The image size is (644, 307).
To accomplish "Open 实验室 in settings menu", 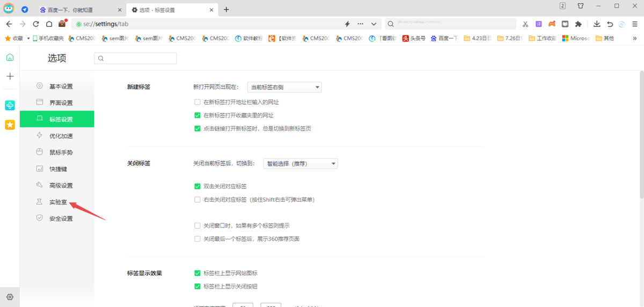I will (57, 202).
